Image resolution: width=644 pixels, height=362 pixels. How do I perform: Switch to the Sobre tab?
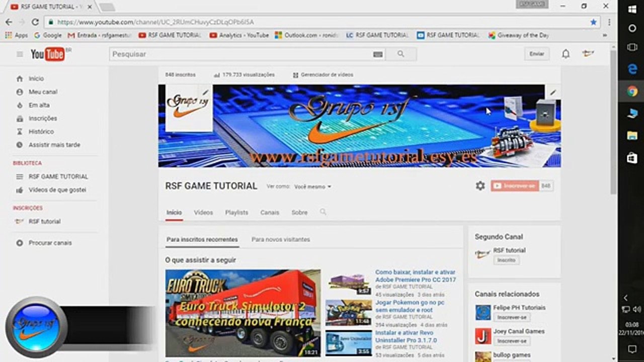click(299, 213)
